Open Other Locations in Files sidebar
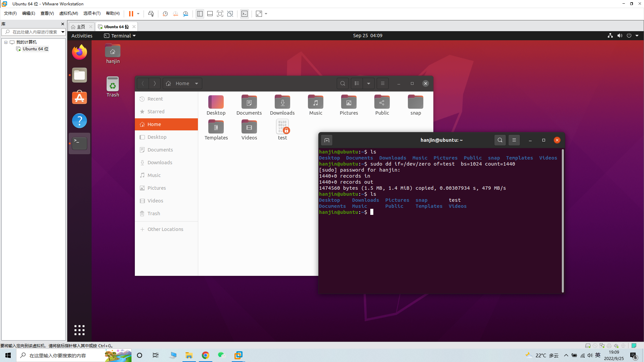This screenshot has height=362, width=644. (x=165, y=229)
